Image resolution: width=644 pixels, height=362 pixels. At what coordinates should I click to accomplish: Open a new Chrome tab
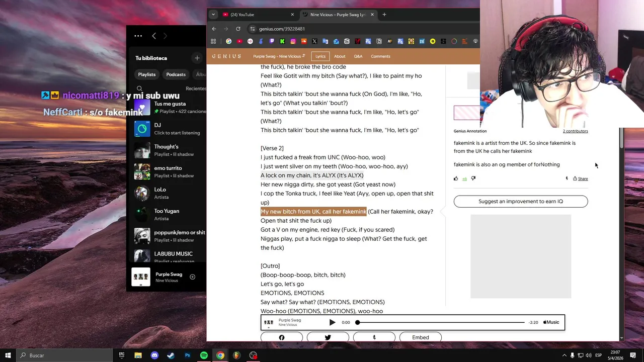coord(384,15)
